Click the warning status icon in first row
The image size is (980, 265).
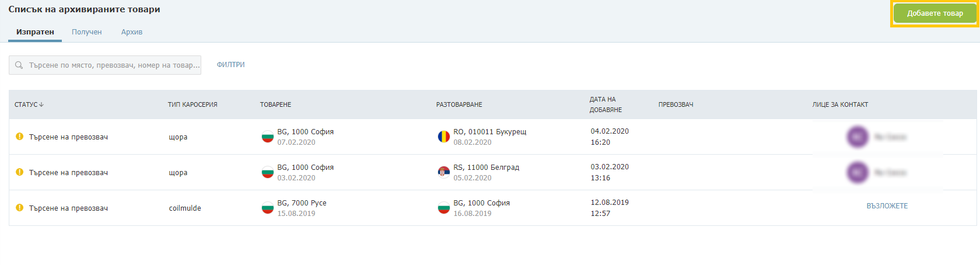[x=19, y=137]
